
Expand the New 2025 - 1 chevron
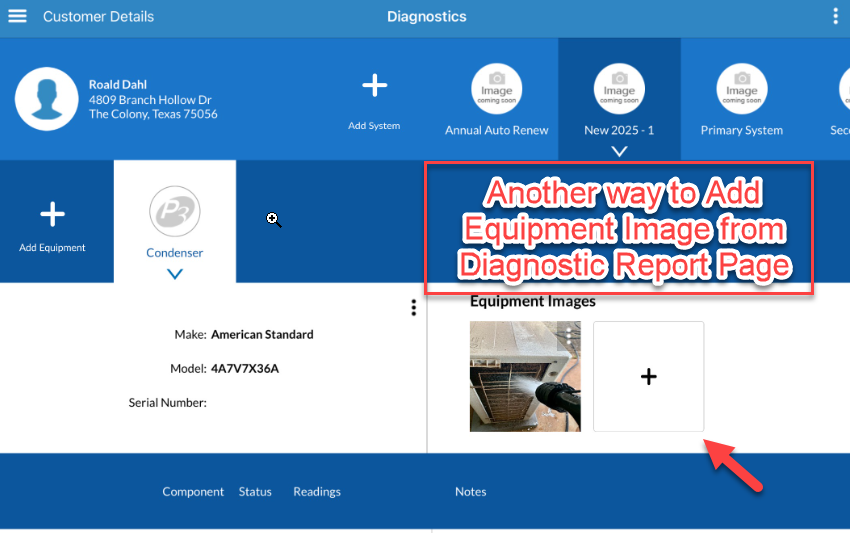(619, 151)
